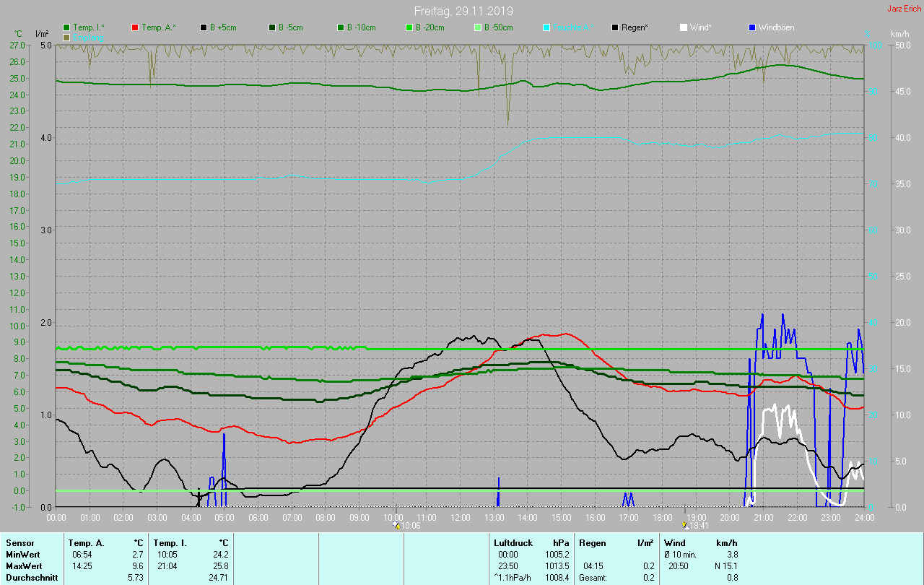Click the sunset icon at 18:41
Screen dimensions: 924x585
coord(685,525)
